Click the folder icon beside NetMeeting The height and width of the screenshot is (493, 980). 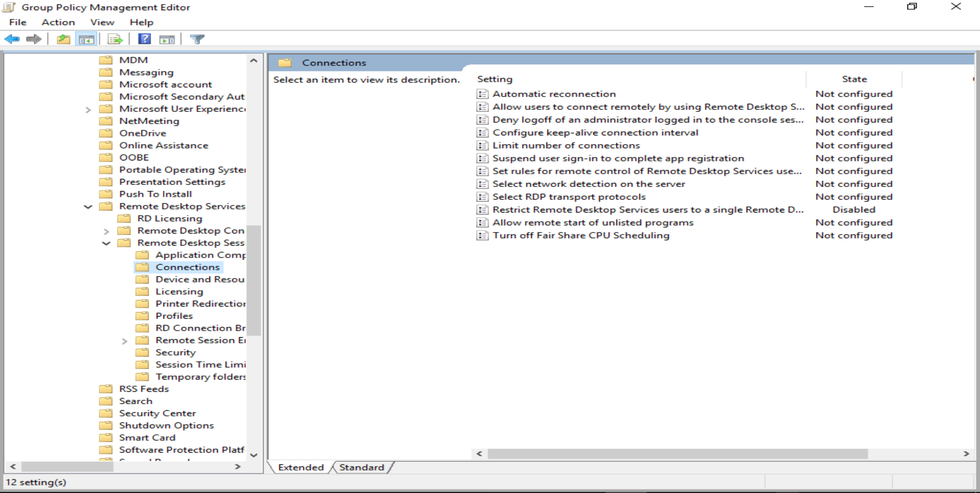[x=106, y=121]
